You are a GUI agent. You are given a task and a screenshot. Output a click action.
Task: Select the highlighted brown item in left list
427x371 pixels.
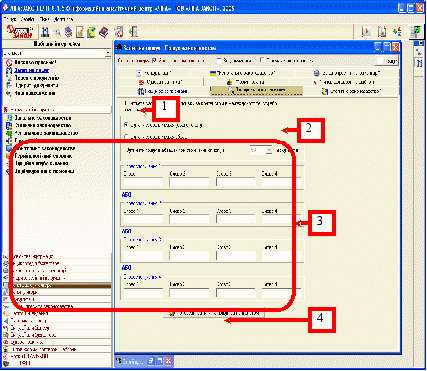coord(57,285)
